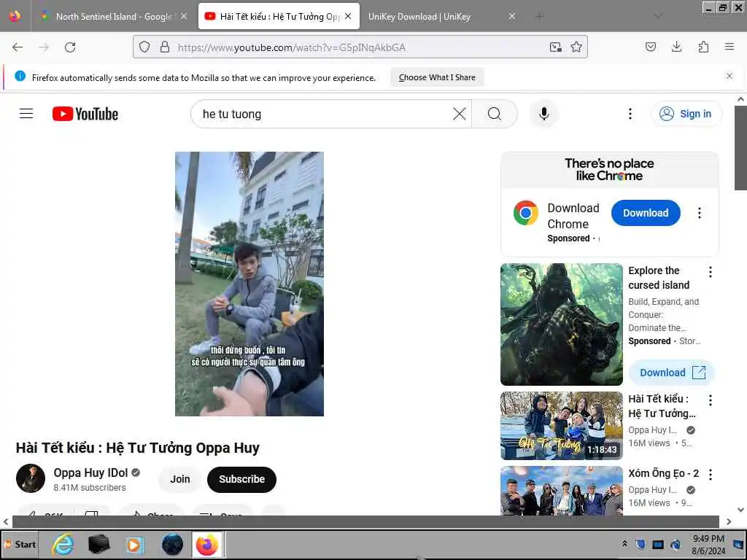
Task: Open options for Xóm Ông Ẹo - 2
Action: (711, 474)
